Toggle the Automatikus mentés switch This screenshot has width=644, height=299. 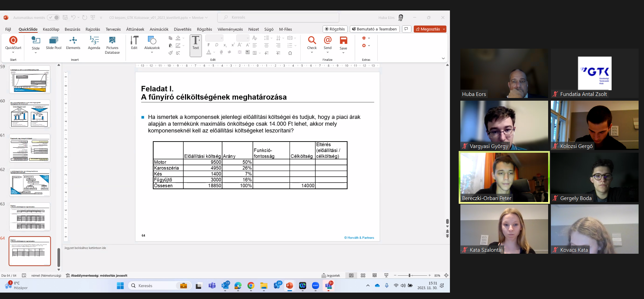53,18
